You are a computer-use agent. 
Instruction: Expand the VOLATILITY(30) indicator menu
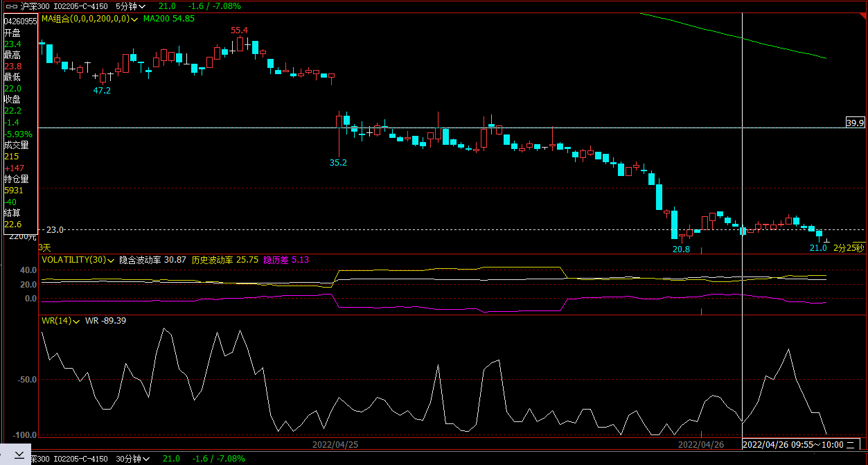tap(111, 260)
